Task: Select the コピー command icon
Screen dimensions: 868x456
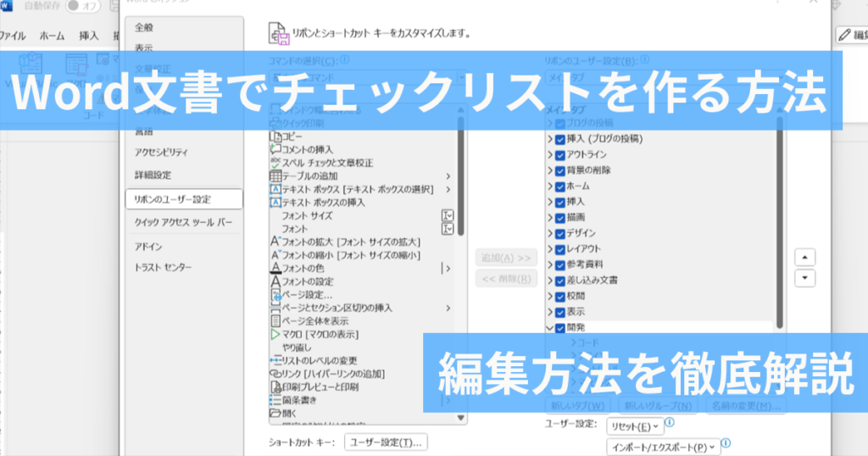Action: click(x=275, y=136)
